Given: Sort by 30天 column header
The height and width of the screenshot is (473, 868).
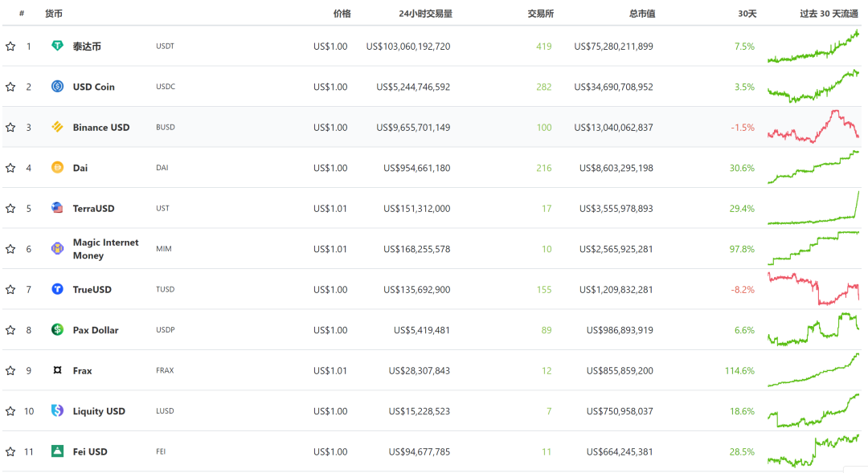Looking at the screenshot, I should pos(747,14).
